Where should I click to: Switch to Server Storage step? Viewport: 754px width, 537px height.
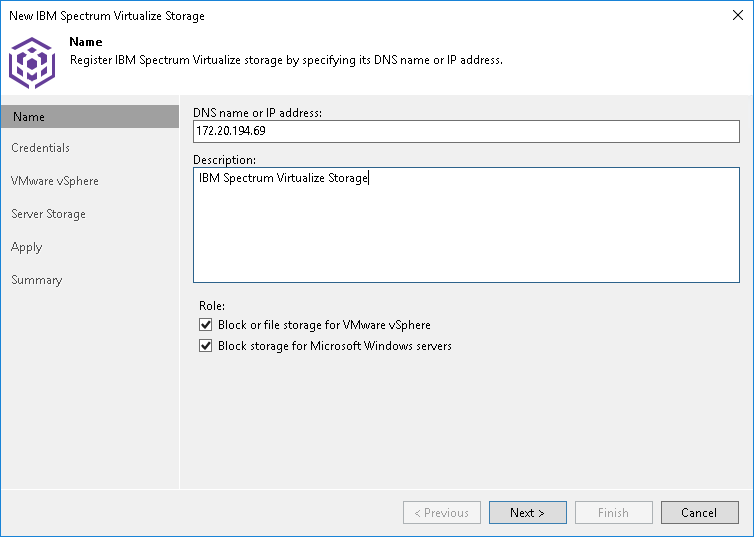[49, 214]
